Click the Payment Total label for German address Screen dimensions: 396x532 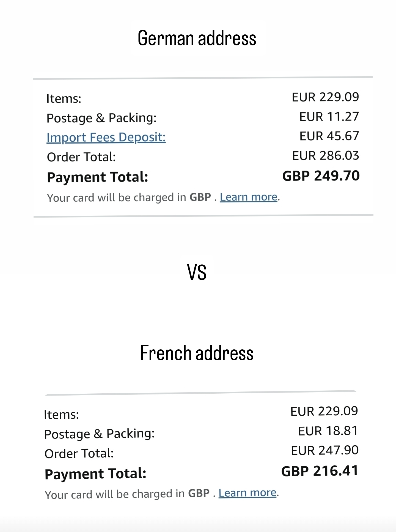tap(98, 177)
